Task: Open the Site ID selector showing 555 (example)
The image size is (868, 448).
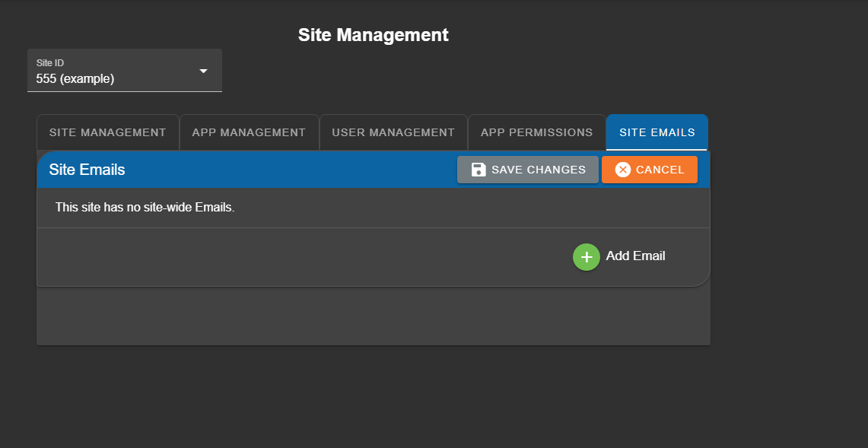Action: point(114,78)
